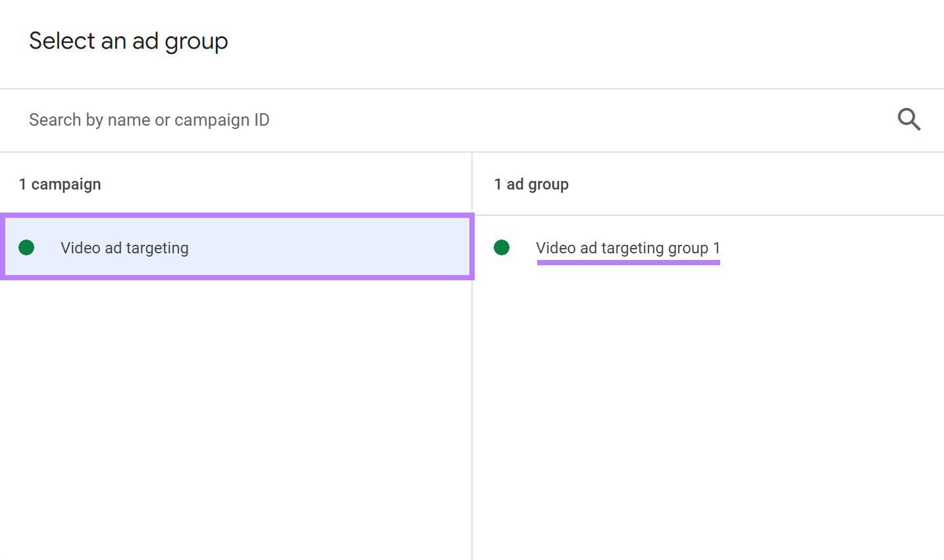Click Video ad targeting group 1 text label
Image resolution: width=944 pixels, height=560 pixels.
coord(627,247)
